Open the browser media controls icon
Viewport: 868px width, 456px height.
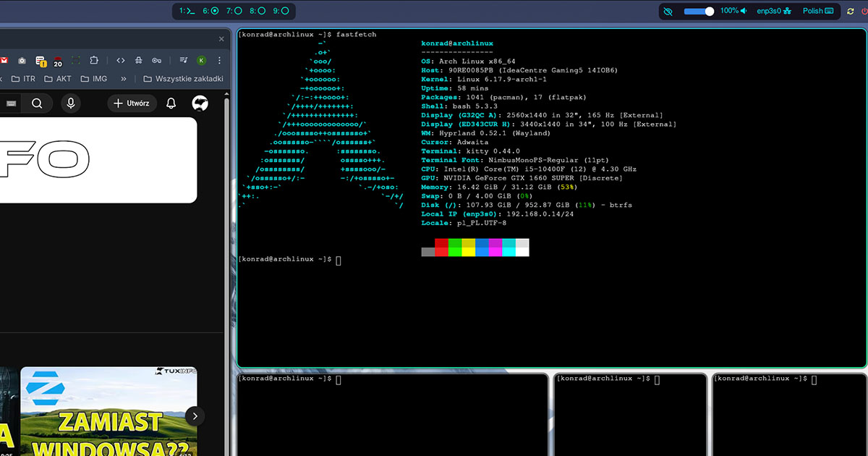tap(183, 60)
